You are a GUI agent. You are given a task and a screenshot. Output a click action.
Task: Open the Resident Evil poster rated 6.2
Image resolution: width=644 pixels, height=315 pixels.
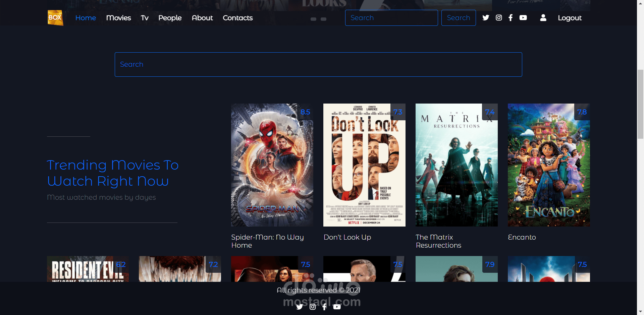[88, 269]
